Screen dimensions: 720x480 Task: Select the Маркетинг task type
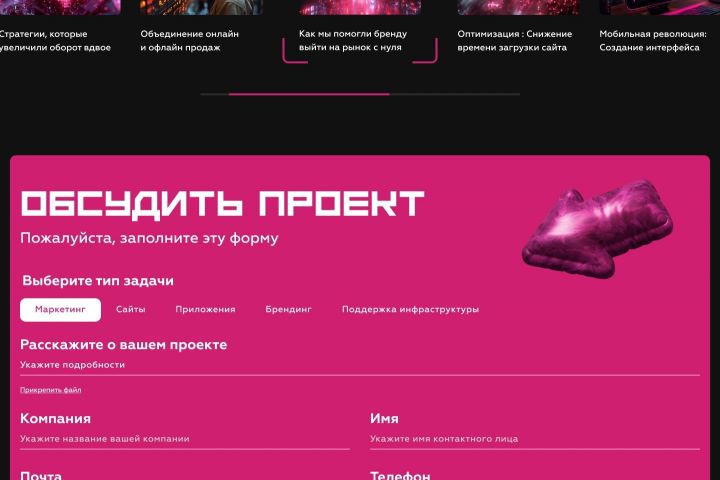pyautogui.click(x=60, y=310)
